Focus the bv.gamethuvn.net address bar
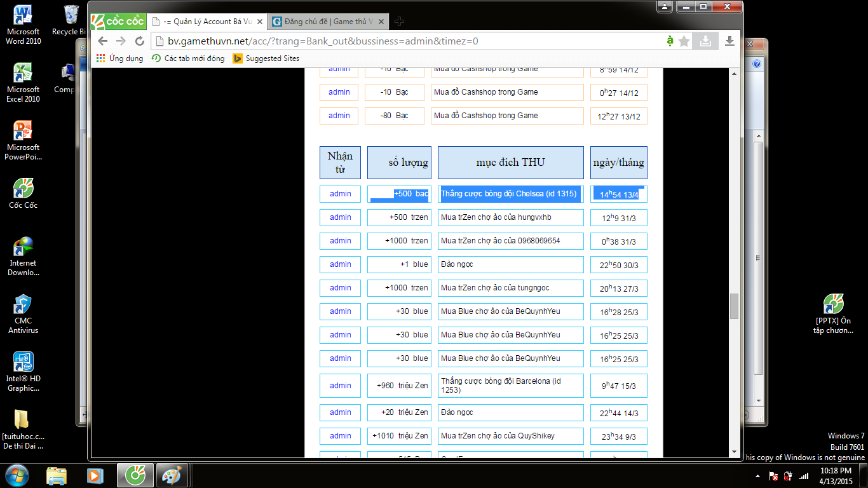 (407, 41)
